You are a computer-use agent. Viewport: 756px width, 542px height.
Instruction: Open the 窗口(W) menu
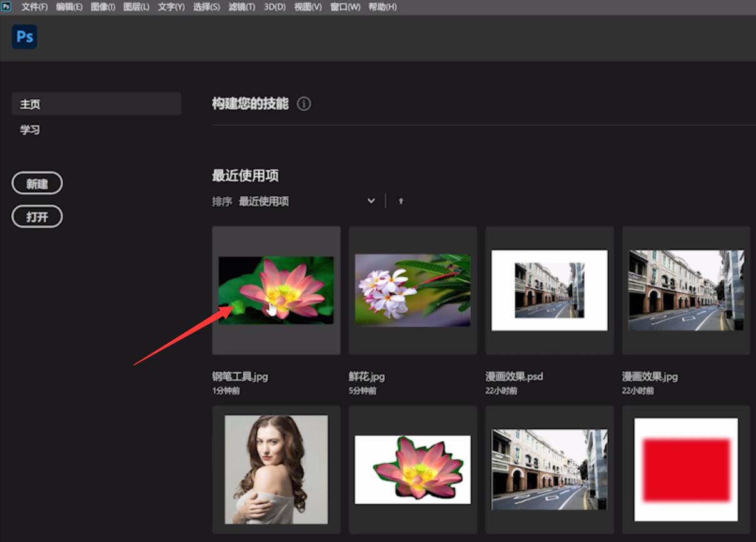coord(345,7)
